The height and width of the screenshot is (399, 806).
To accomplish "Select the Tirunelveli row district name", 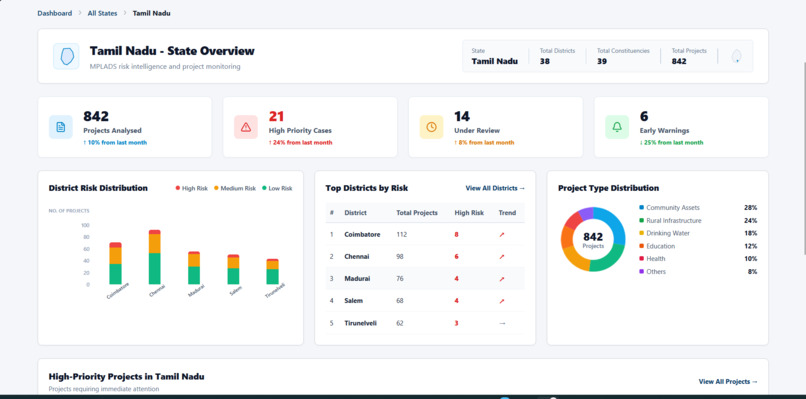I will coord(360,323).
